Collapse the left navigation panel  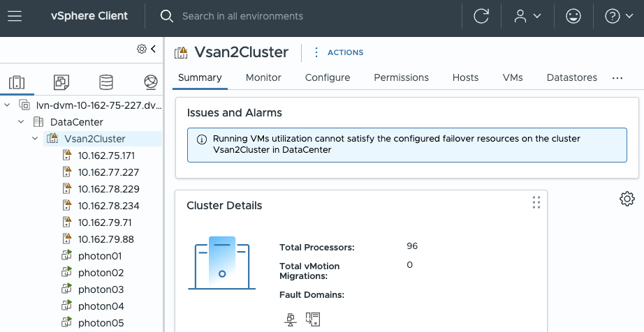[x=153, y=48]
